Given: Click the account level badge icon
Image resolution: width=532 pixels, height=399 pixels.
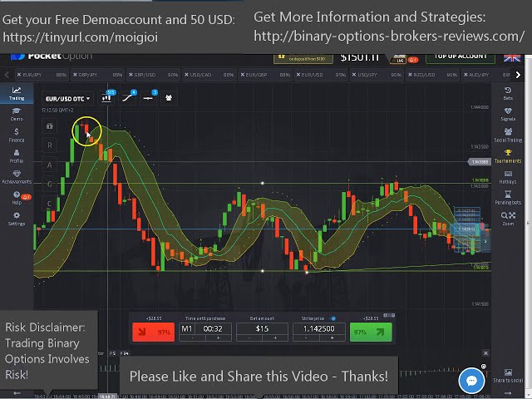Looking at the screenshot, I should (400, 59).
